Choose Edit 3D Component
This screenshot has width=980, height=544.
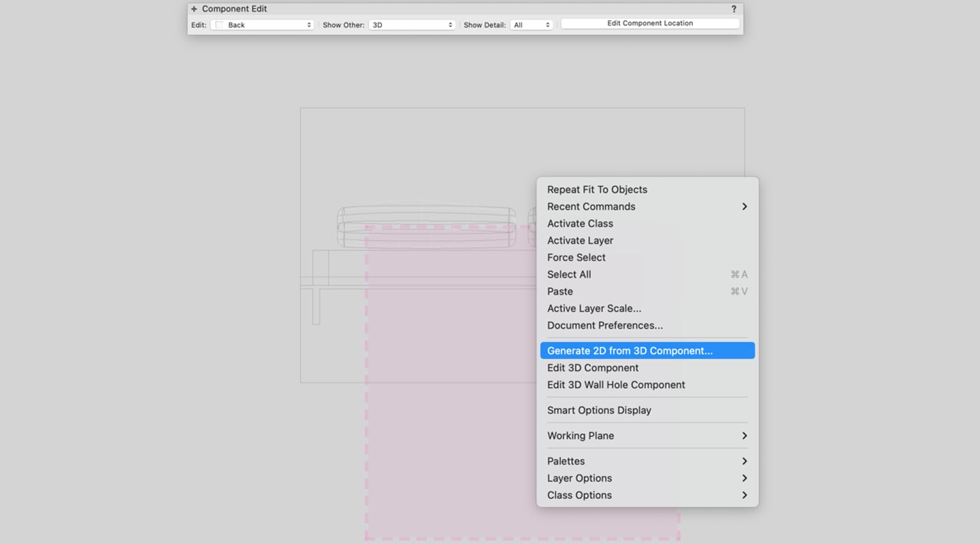(x=647, y=368)
